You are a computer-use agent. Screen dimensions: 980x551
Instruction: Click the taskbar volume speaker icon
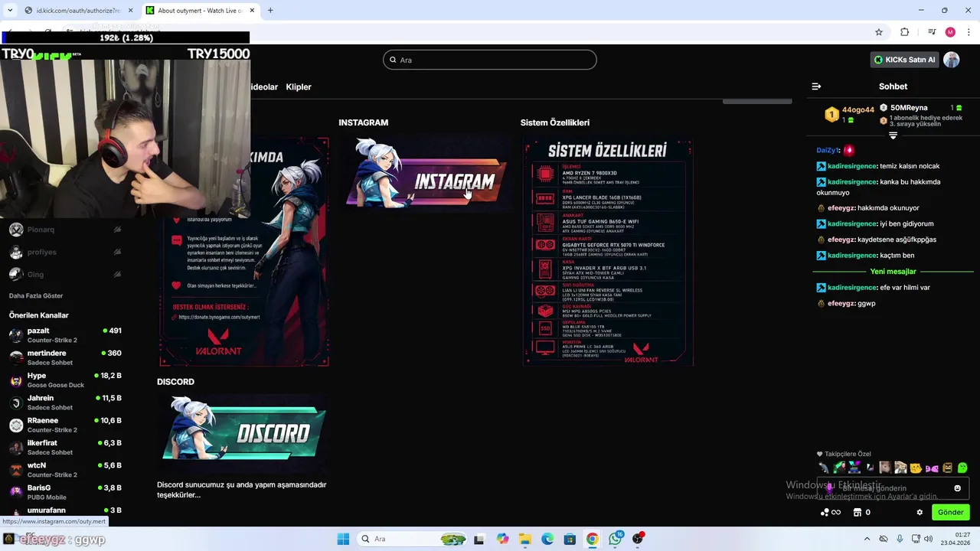(x=928, y=540)
